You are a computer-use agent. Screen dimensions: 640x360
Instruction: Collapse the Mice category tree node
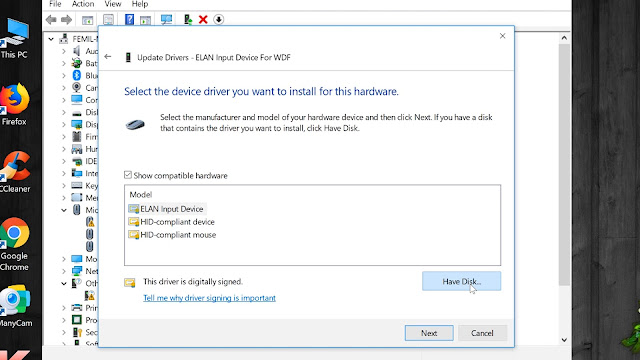click(64, 210)
